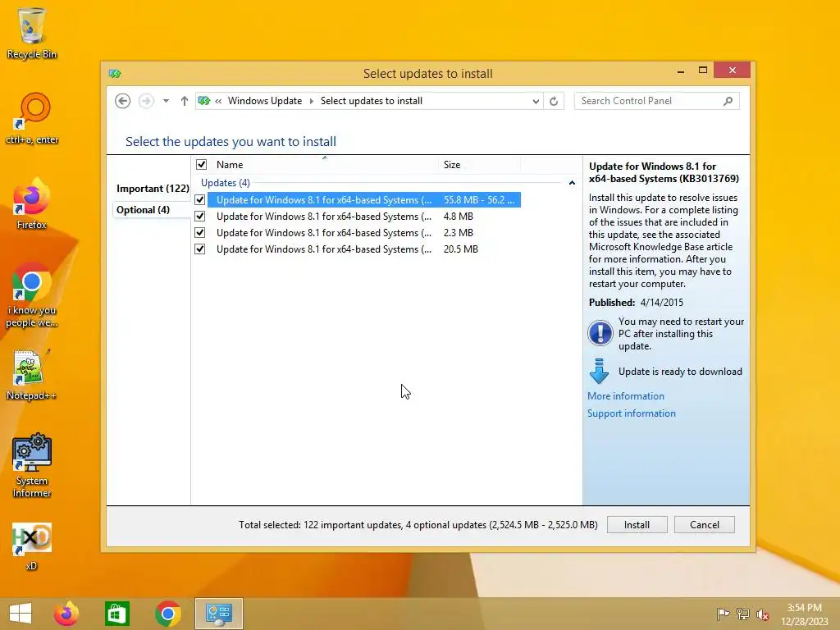Go up one level with Up arrow
Screen dimensions: 840x630
click(x=185, y=101)
